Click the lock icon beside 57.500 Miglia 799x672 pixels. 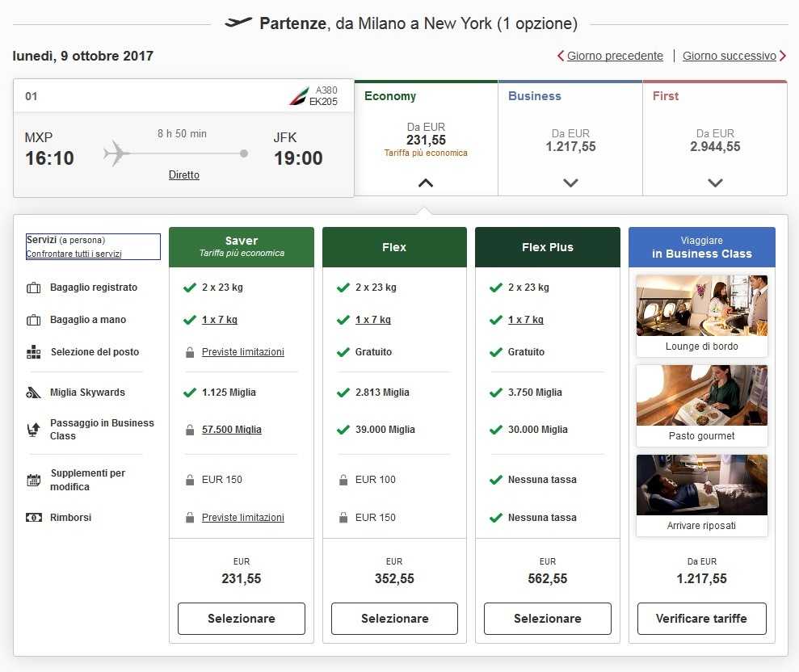point(190,430)
